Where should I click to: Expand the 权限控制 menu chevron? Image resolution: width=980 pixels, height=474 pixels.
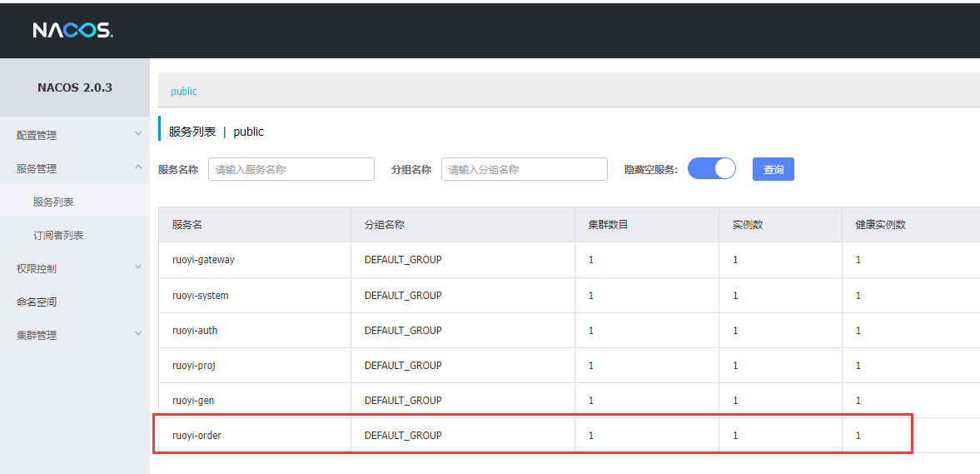(x=138, y=267)
